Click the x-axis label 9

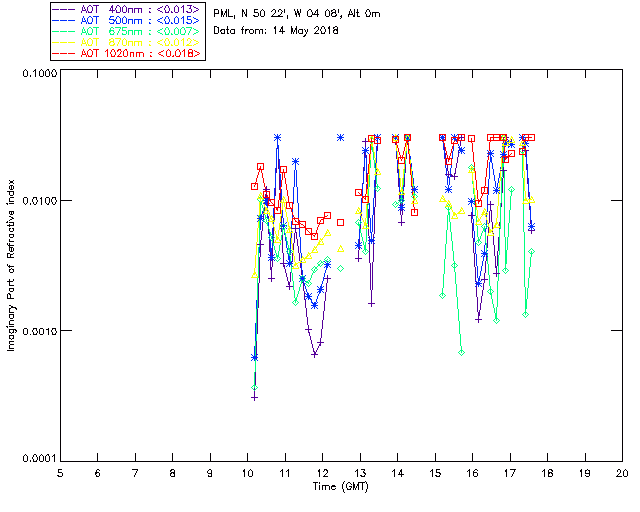click(210, 473)
